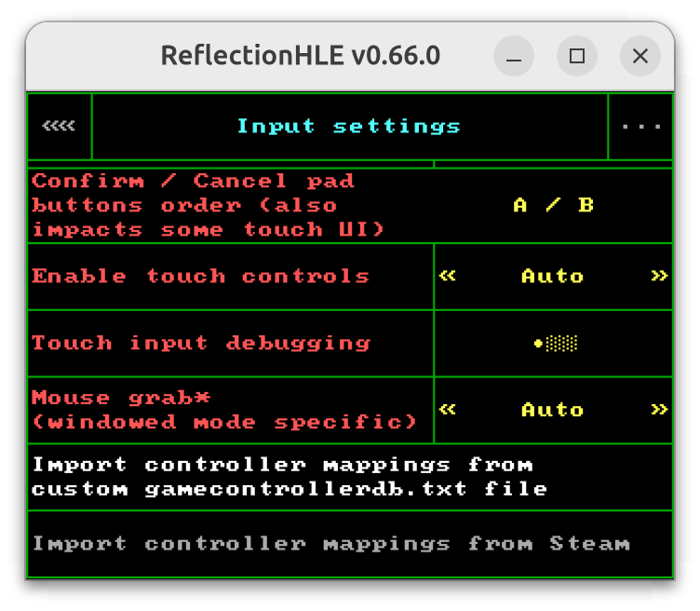This screenshot has width=700, height=611.
Task: Click the Auto value for Mouse grab
Action: tap(553, 410)
